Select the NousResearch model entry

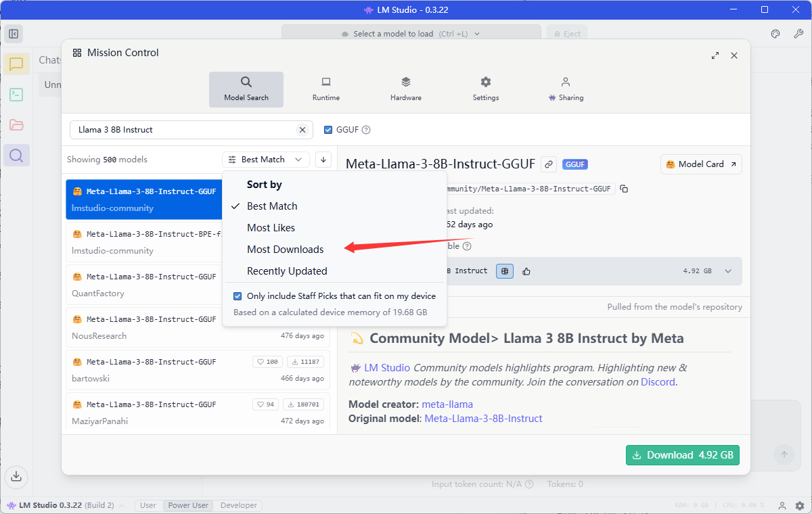198,327
